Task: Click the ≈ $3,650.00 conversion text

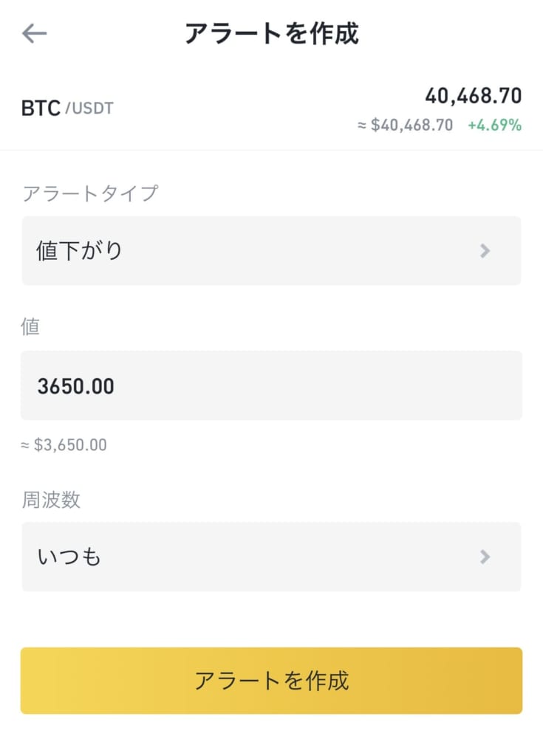Action: pyautogui.click(x=64, y=444)
